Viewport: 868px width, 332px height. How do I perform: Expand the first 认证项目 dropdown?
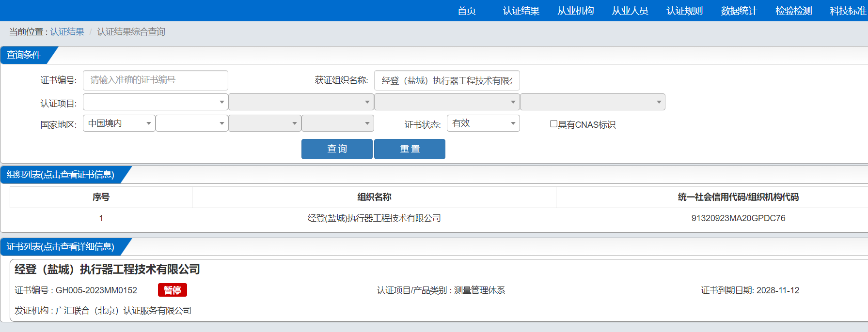[156, 102]
